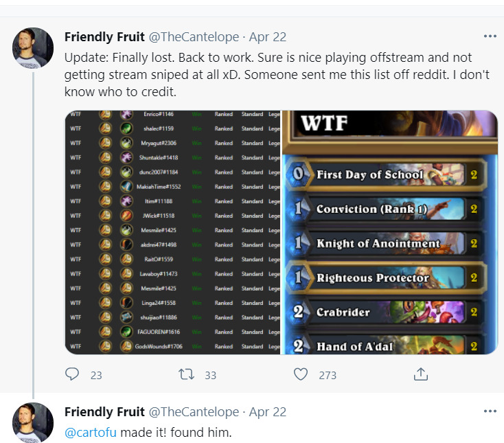The width and height of the screenshot is (504, 443).
Task: Open Friendly Fruit name on second tweet
Action: (104, 412)
